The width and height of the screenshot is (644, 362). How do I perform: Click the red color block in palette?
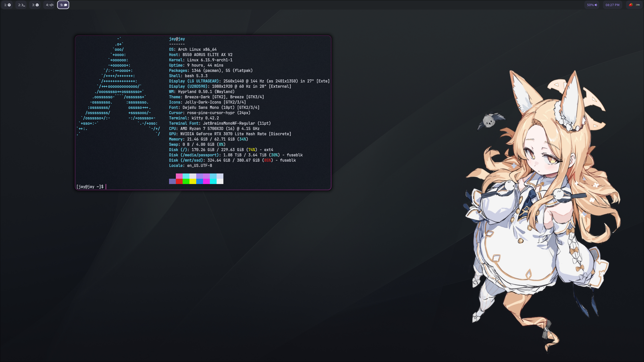click(x=179, y=181)
